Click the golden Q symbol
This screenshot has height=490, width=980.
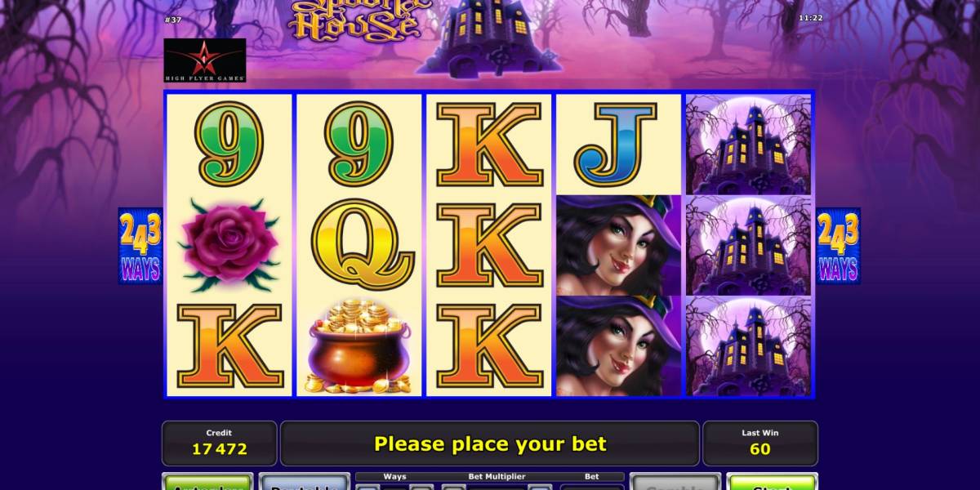tap(359, 244)
